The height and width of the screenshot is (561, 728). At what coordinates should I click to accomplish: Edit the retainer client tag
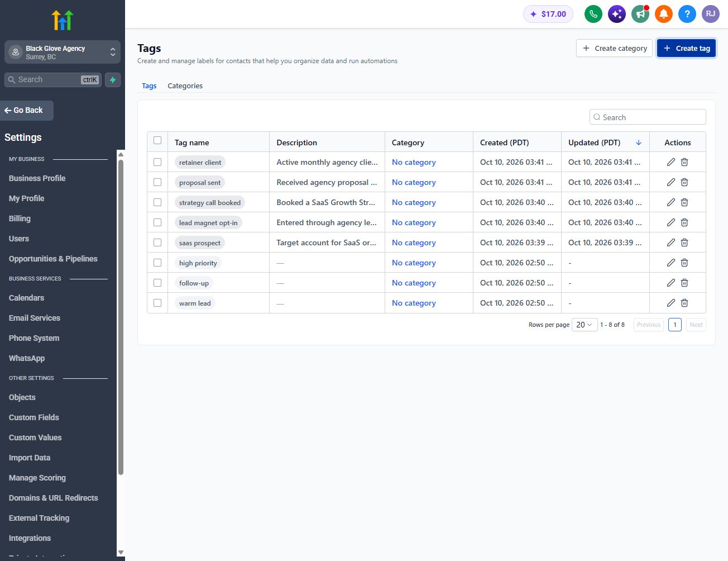pyautogui.click(x=671, y=162)
